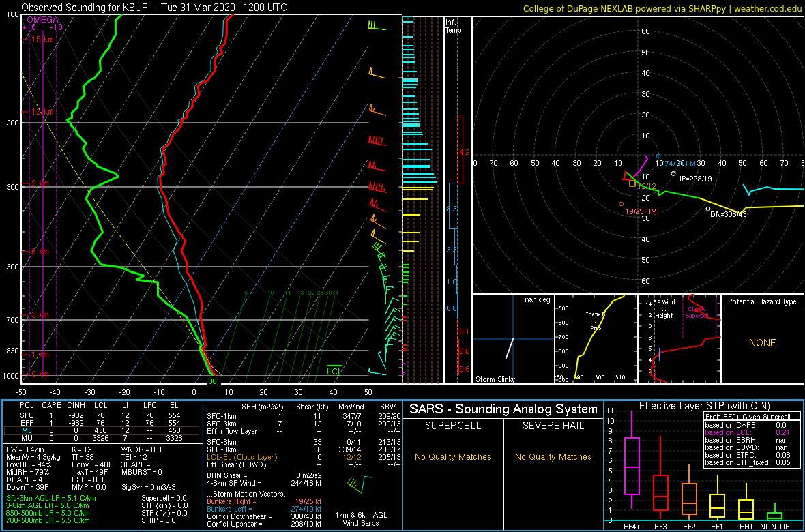The image size is (805, 532).
Task: Click the orange 'LCL-EL (Cloud Layer)' row
Action: [303, 456]
